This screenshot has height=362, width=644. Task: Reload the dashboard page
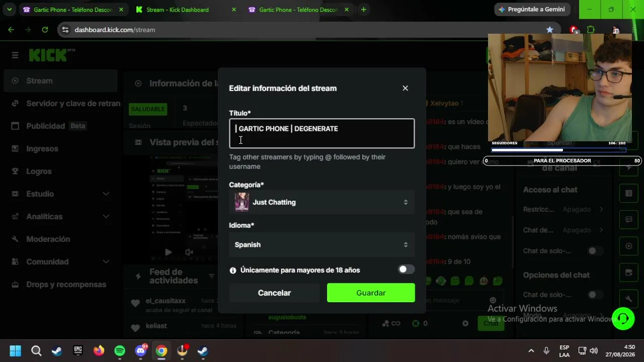[45, 30]
